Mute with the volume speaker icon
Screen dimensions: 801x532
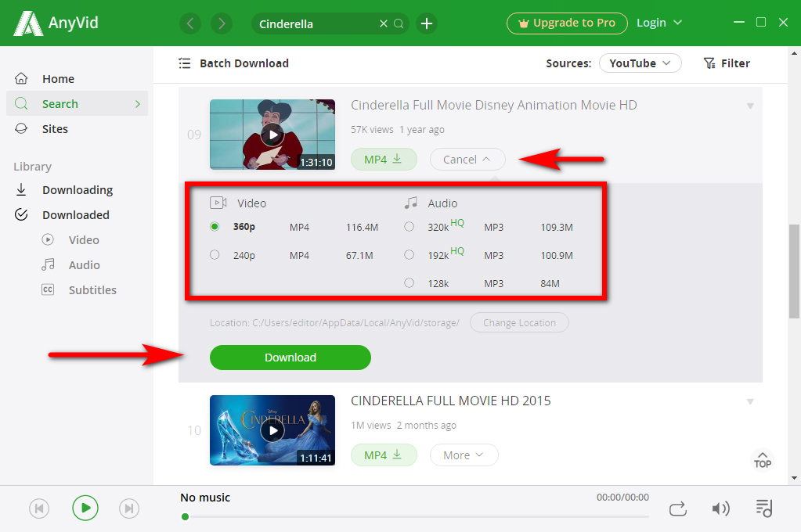721,509
